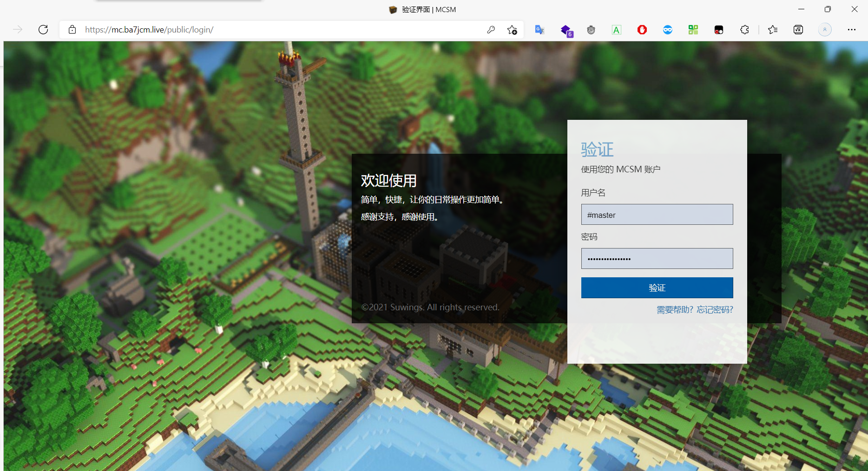Open browser settings and more menu
This screenshot has height=471, width=868.
851,30
